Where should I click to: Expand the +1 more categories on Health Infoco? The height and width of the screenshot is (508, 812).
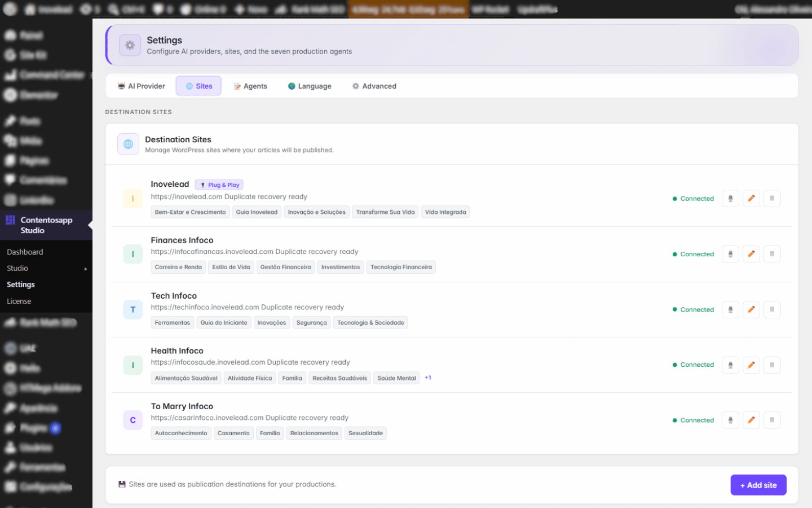tap(428, 378)
